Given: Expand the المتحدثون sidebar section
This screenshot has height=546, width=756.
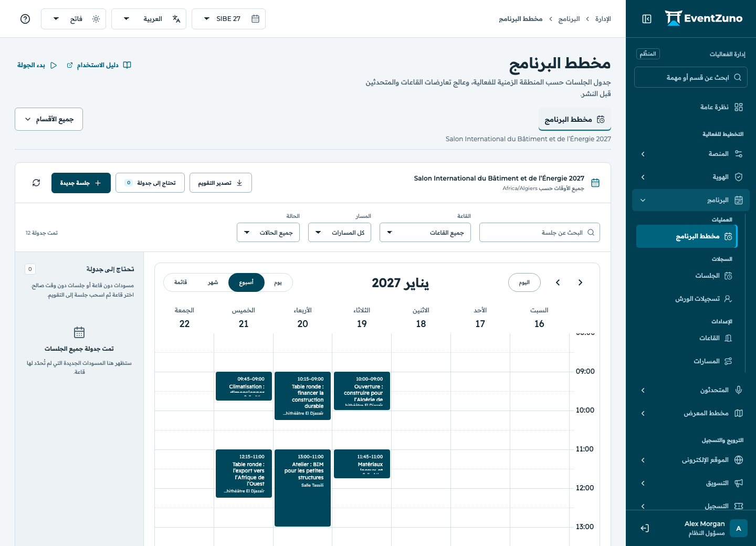Looking at the screenshot, I should [691, 390].
